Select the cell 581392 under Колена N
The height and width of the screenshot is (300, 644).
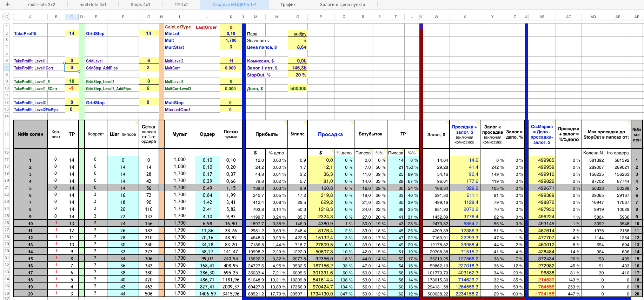pyautogui.click(x=593, y=160)
